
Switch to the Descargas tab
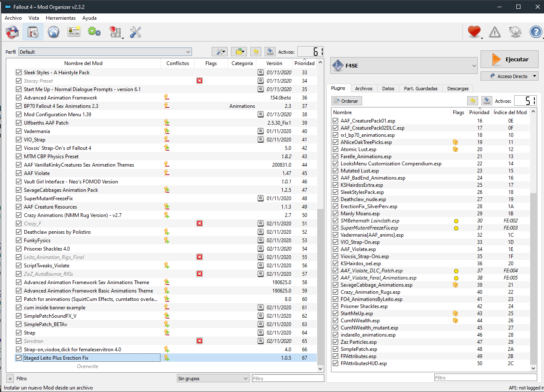coord(458,89)
